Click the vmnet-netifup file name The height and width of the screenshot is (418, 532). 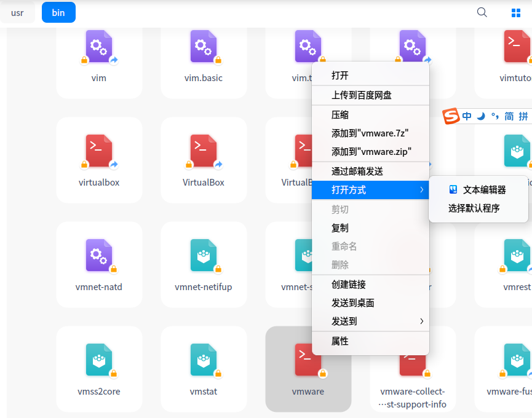[204, 287]
